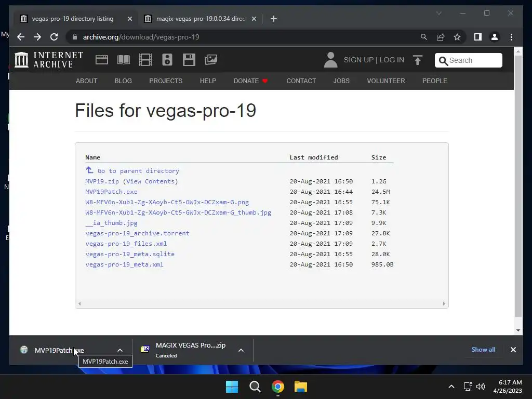The height and width of the screenshot is (399, 532).
Task: Open the Texts book icon
Action: coord(124,60)
